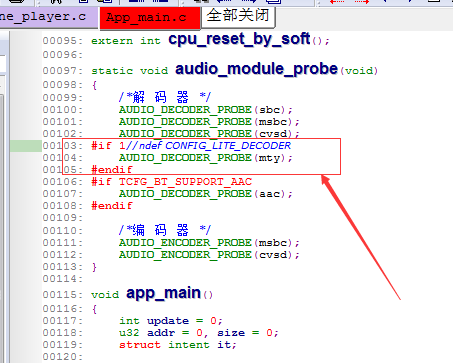Switch to the App_main.c file tab
The width and height of the screenshot is (453, 363).
coord(150,18)
